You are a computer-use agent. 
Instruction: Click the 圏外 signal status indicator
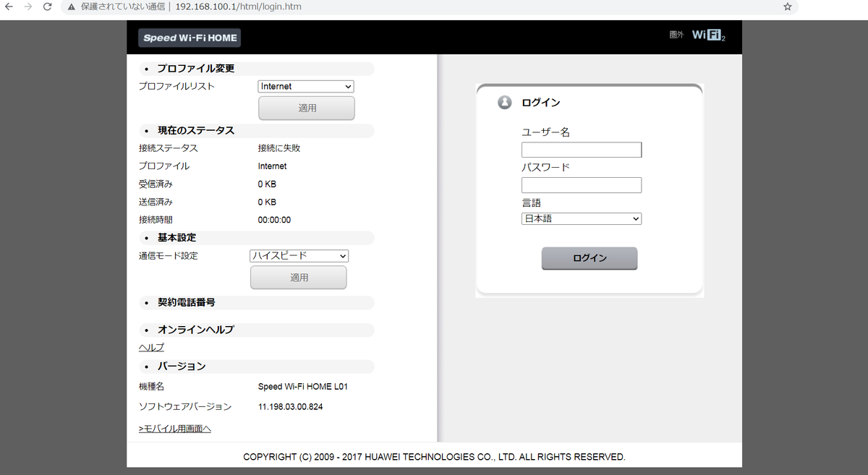[x=676, y=35]
